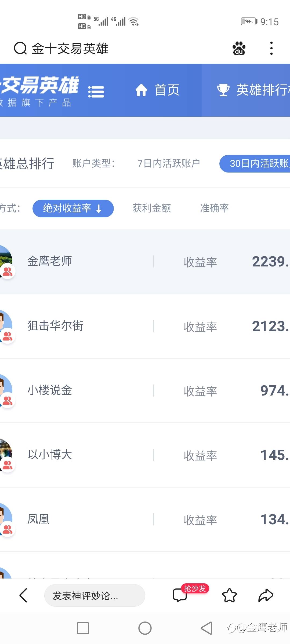Open the three-dot overflow menu

271,49
